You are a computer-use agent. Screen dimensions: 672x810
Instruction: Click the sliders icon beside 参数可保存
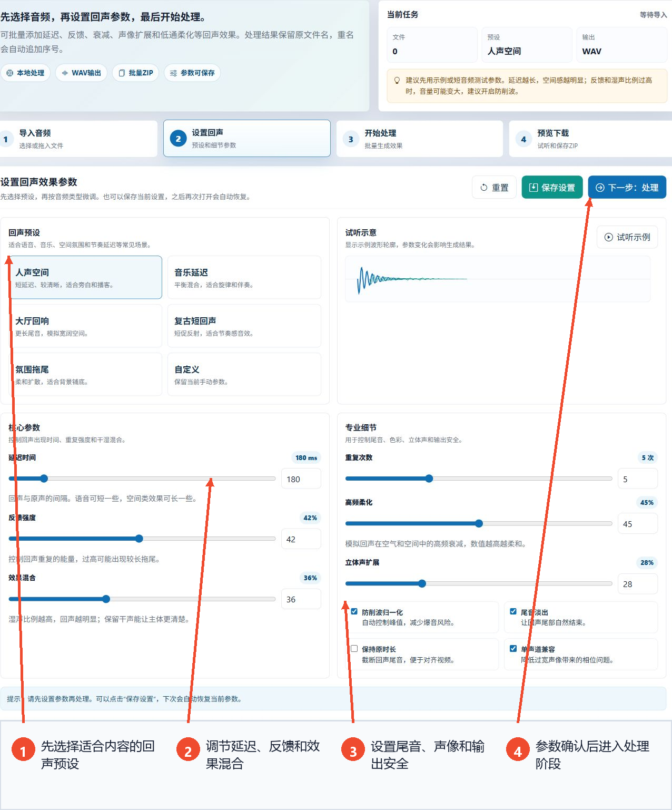pos(173,73)
